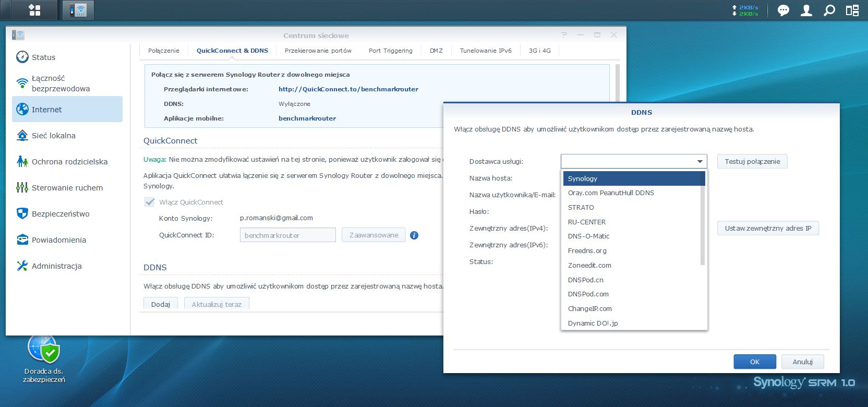Image resolution: width=868 pixels, height=407 pixels.
Task: Expand the Dostawca usługi dropdown arrow
Action: click(700, 161)
